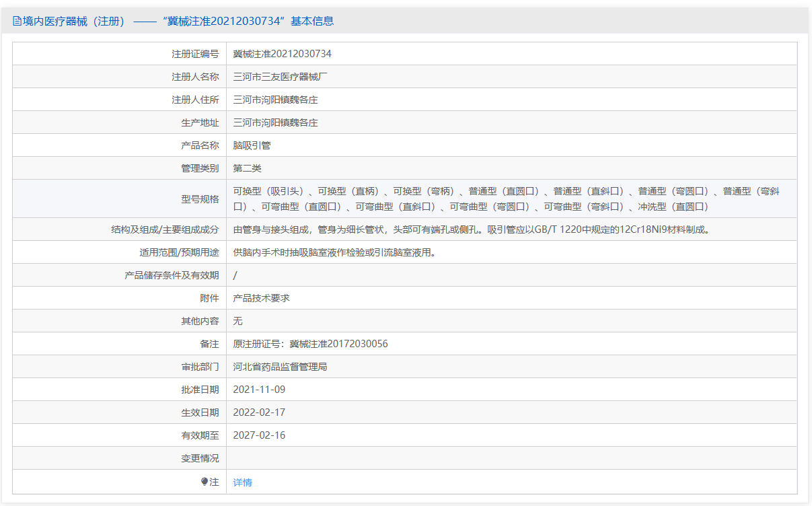
Task: Select the 无 value in 其他内容 row
Action: coord(237,321)
